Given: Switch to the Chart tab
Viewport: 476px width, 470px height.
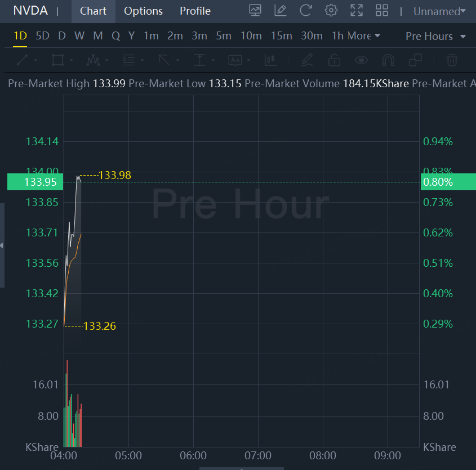Looking at the screenshot, I should [93, 11].
